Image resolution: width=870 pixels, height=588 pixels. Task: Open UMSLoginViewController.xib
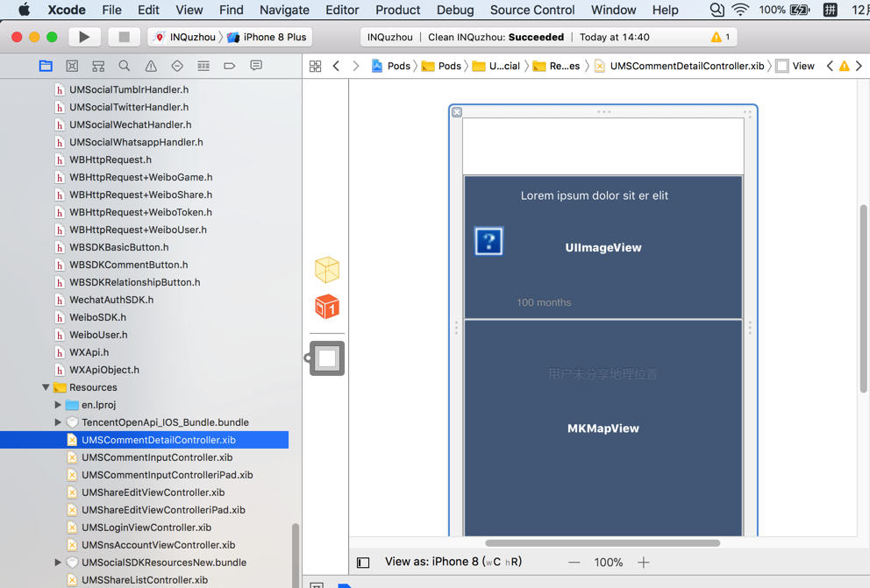(x=146, y=528)
